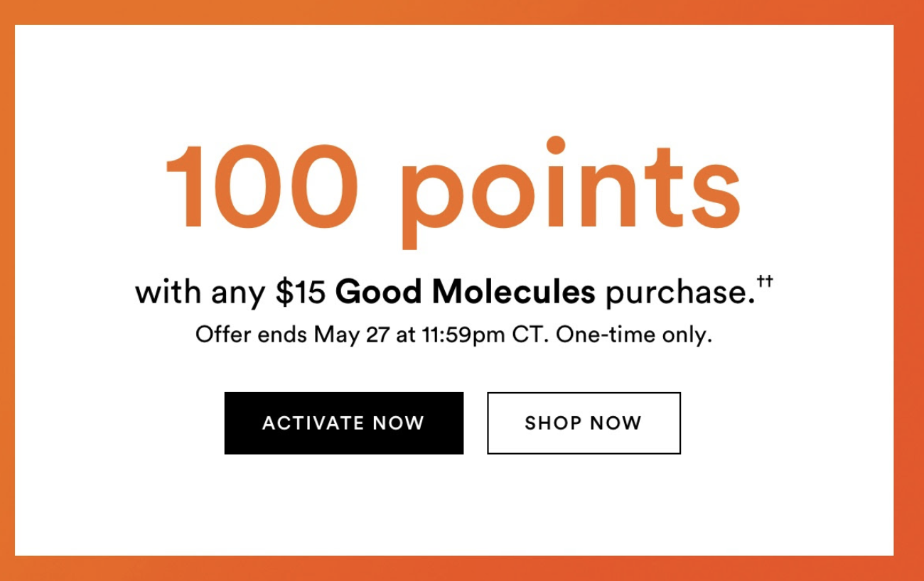Click the orange bottom border strip
Image resolution: width=924 pixels, height=581 pixels.
click(x=462, y=568)
